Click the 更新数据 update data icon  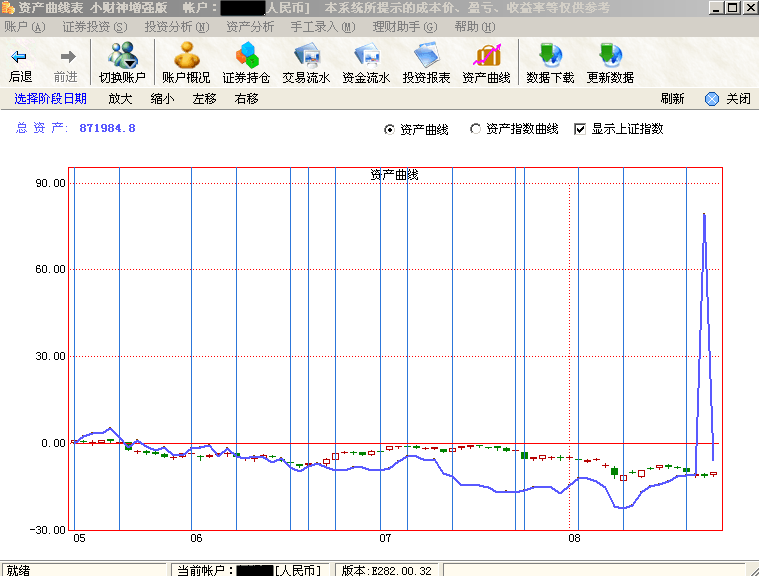tap(610, 57)
